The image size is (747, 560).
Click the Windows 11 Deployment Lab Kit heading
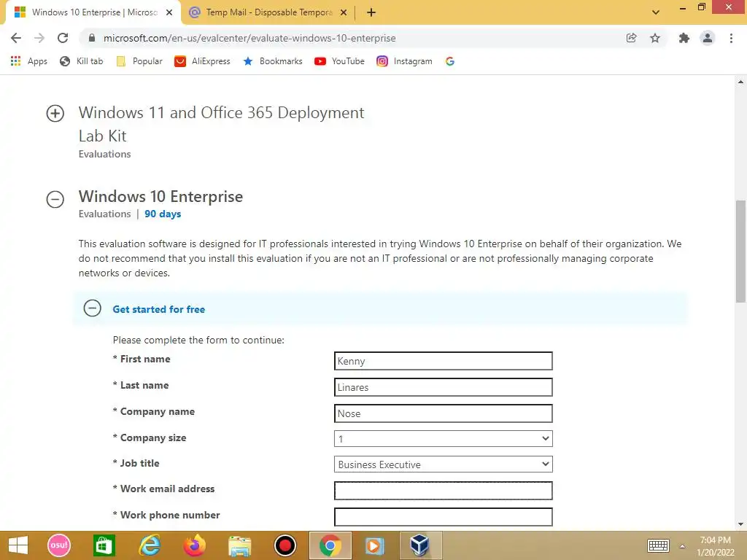[x=221, y=124]
